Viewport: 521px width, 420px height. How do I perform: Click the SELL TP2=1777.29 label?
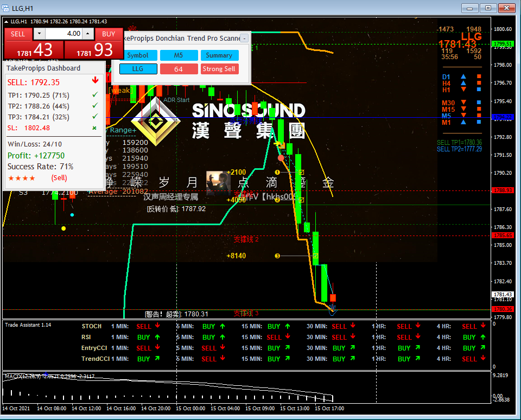click(459, 149)
